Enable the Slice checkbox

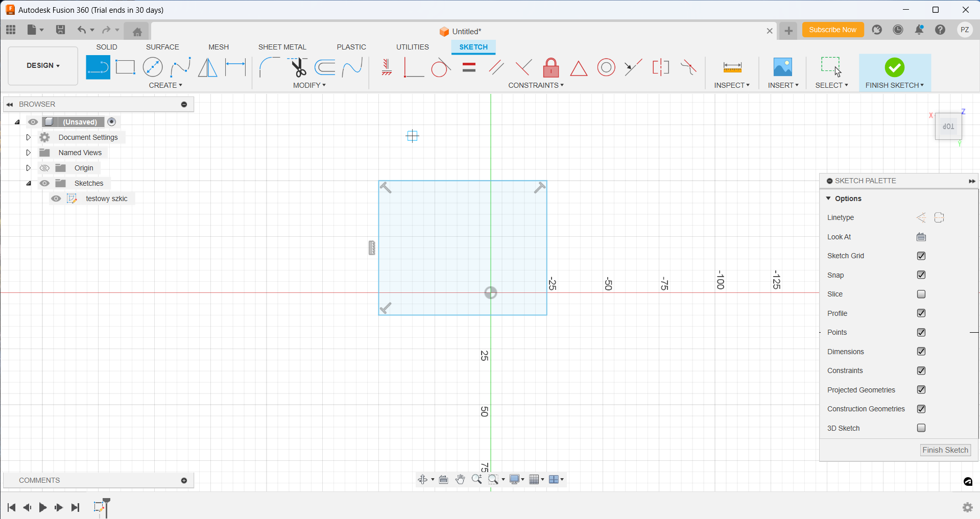921,294
